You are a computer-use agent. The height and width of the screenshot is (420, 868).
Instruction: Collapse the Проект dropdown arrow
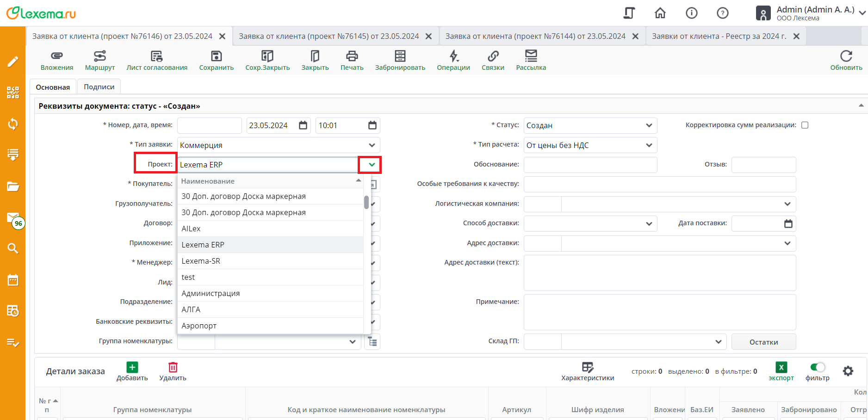click(x=372, y=165)
